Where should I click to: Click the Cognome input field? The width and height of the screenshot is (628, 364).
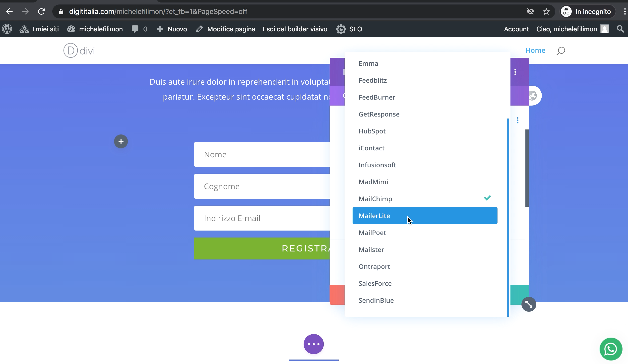262,186
